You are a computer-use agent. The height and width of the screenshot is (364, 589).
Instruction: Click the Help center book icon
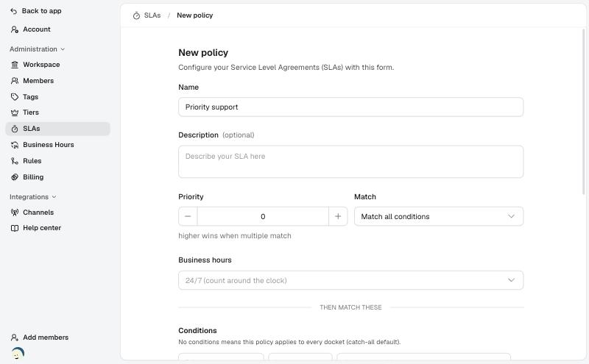15,228
